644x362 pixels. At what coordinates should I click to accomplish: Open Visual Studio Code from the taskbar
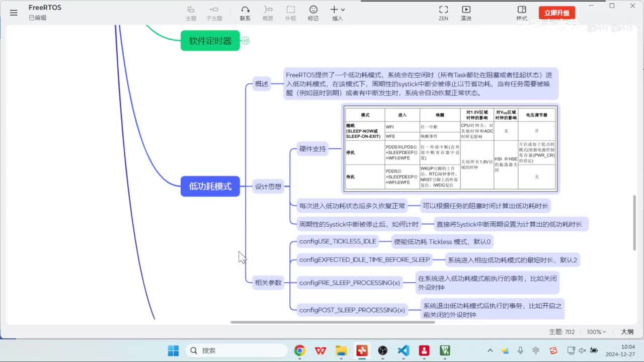coord(403,350)
